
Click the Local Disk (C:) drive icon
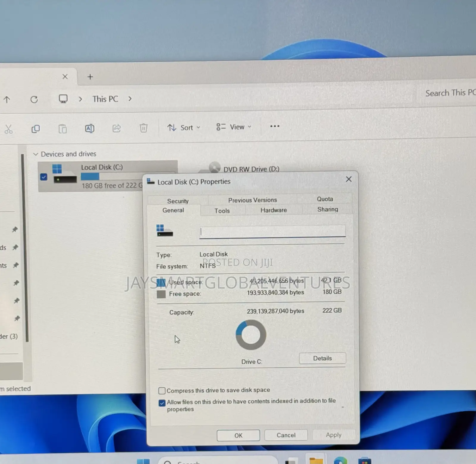click(x=64, y=174)
